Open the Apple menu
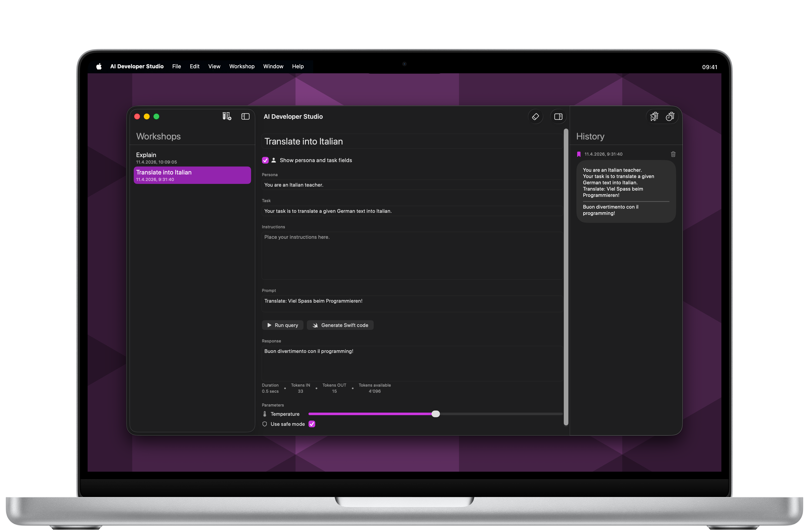The image size is (809, 532). point(99,67)
